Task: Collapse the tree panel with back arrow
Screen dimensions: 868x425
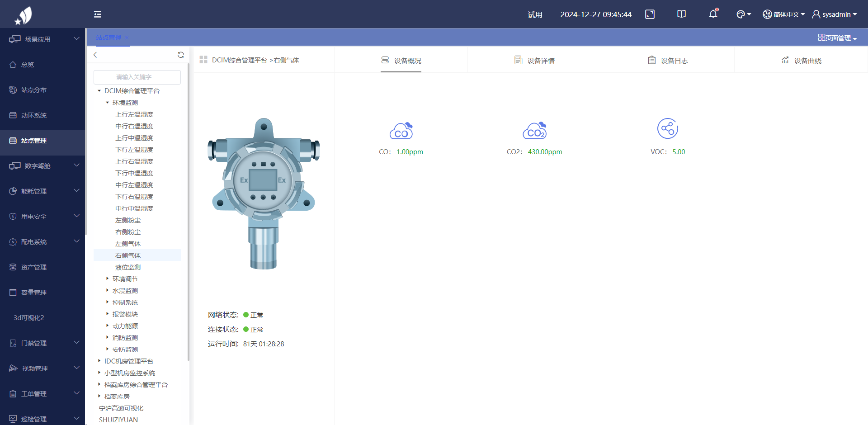Action: click(x=95, y=55)
